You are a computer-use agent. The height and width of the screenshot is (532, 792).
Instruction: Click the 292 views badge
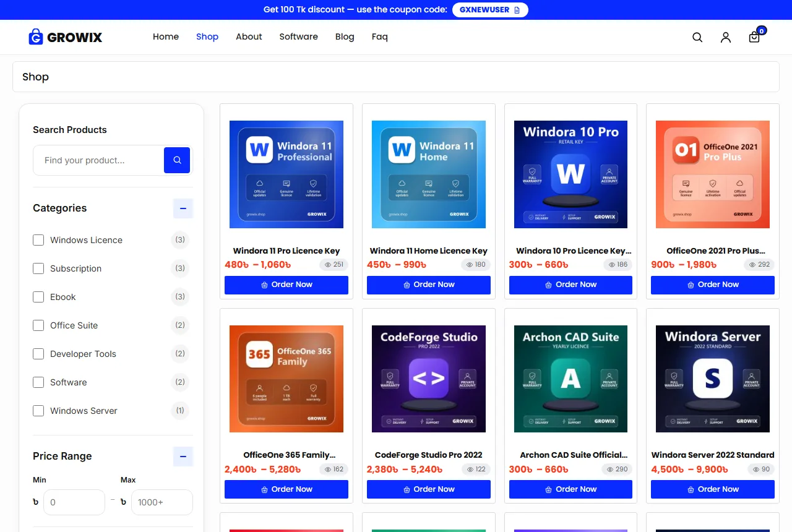(760, 265)
